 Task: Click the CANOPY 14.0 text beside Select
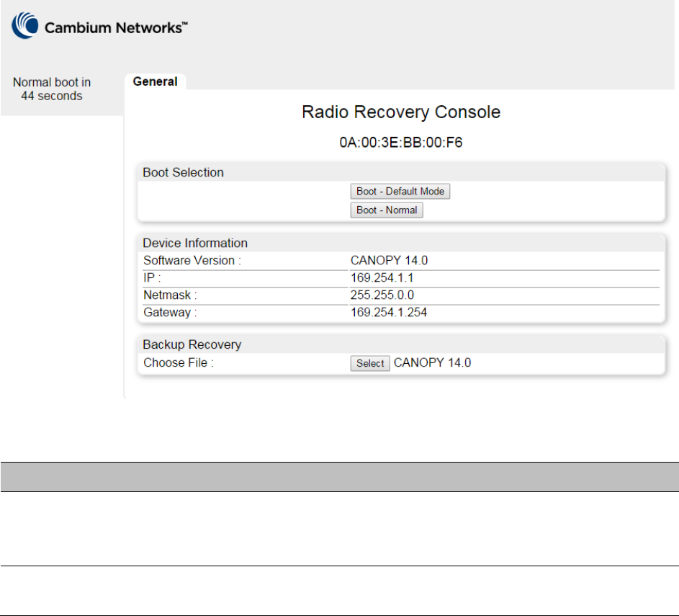(432, 362)
